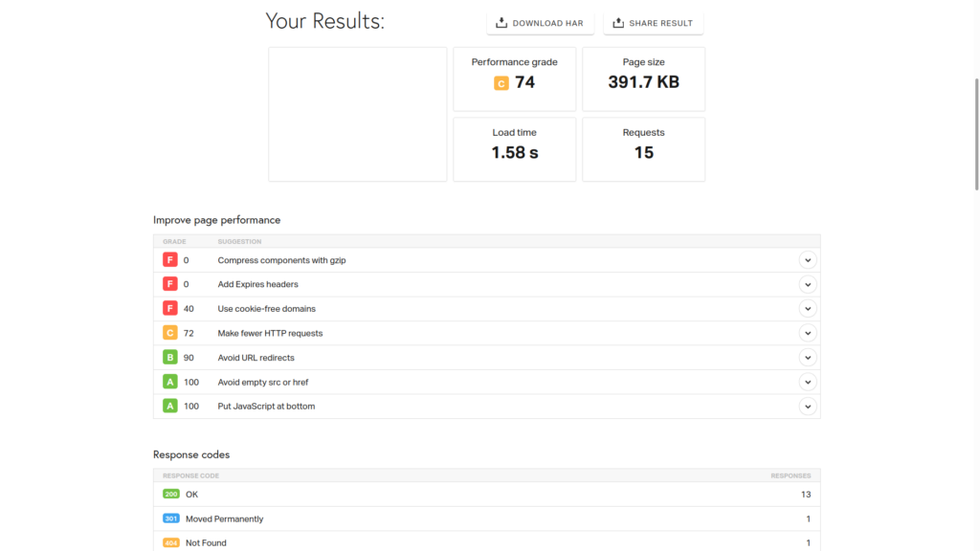Click the blue 301 response code badge
The image size is (980, 551).
[171, 519]
